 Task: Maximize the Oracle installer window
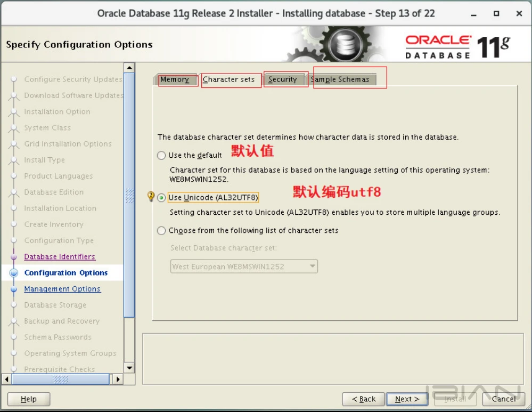(496, 13)
